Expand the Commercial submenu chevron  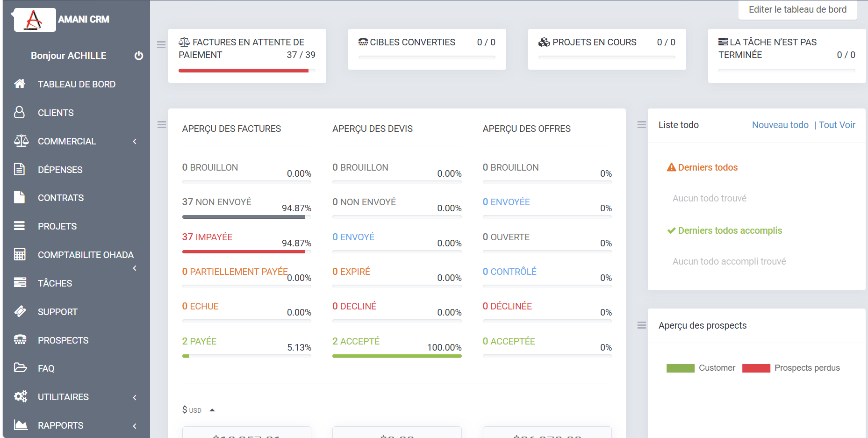pos(135,141)
